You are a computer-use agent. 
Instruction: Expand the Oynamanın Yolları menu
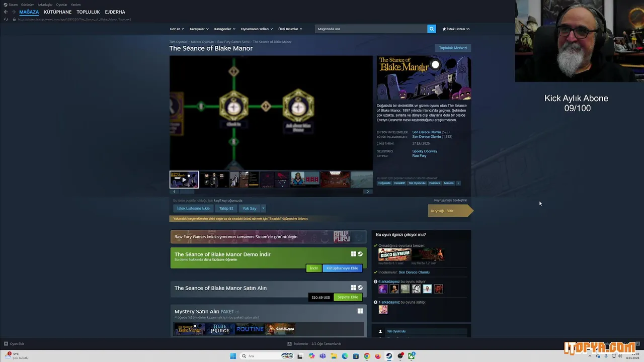coord(256,29)
